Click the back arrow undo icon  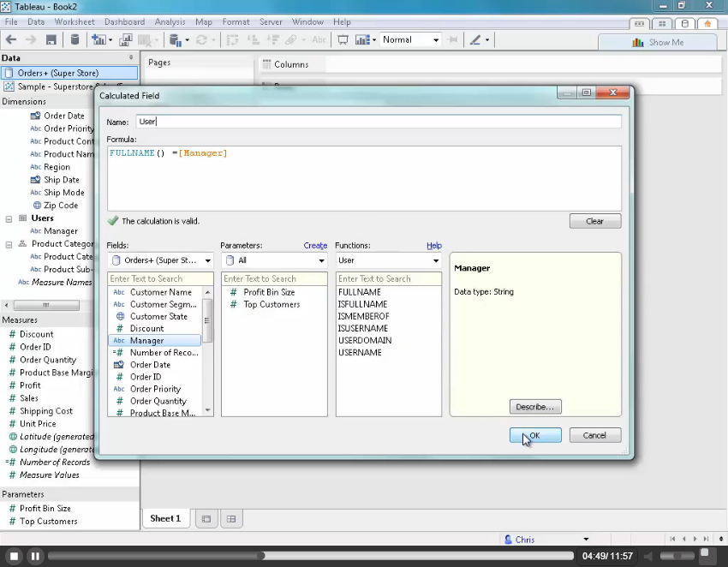pyautogui.click(x=11, y=40)
